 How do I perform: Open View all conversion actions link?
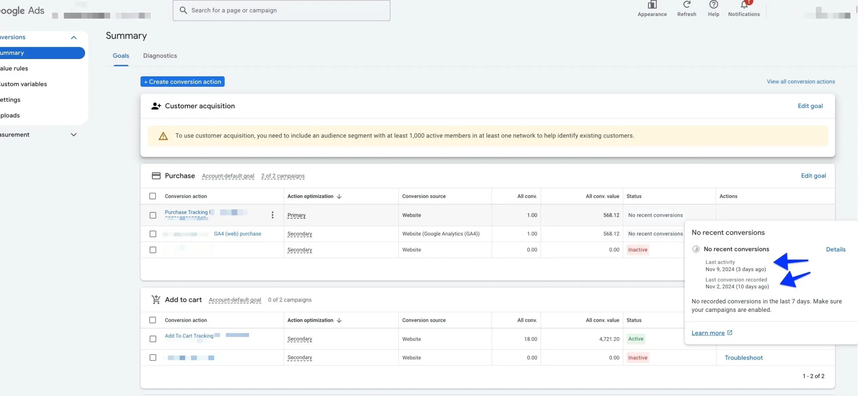pos(801,81)
